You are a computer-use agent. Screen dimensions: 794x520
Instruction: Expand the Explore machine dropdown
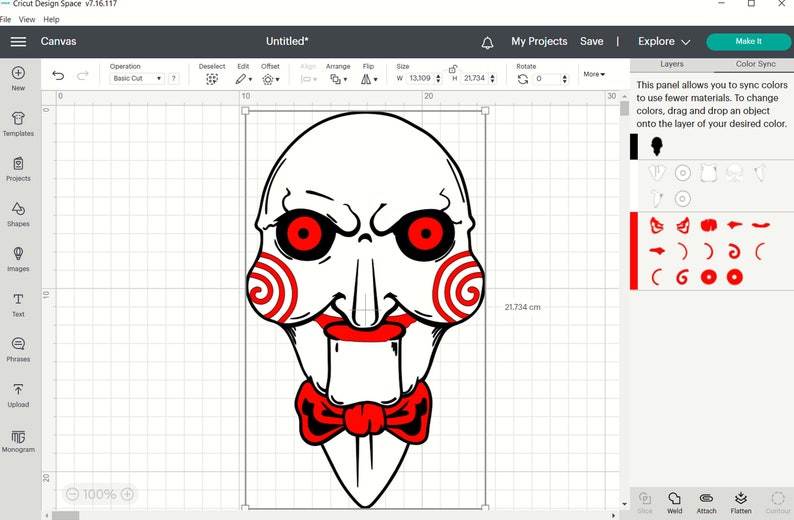(x=664, y=42)
